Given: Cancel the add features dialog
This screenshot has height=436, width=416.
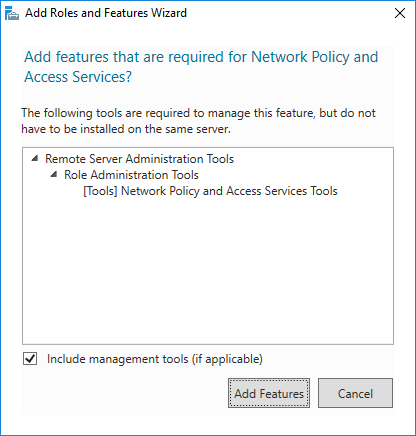Looking at the screenshot, I should point(355,393).
